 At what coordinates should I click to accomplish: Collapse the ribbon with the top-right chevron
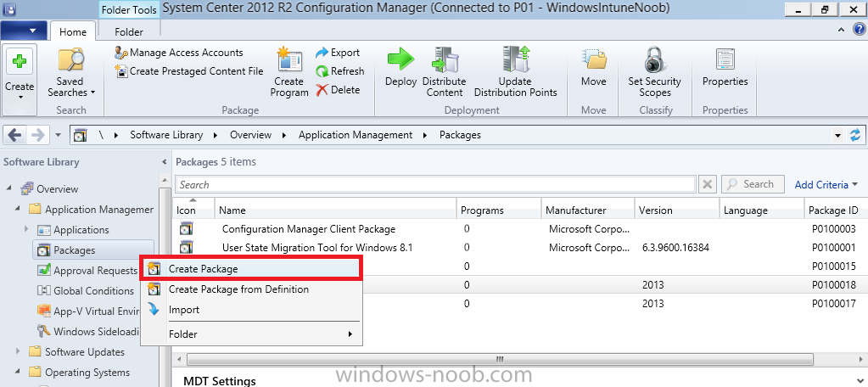click(842, 30)
